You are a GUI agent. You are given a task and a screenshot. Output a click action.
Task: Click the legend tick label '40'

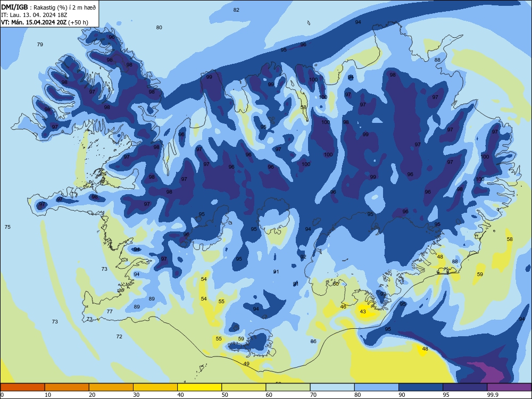tap(181, 395)
